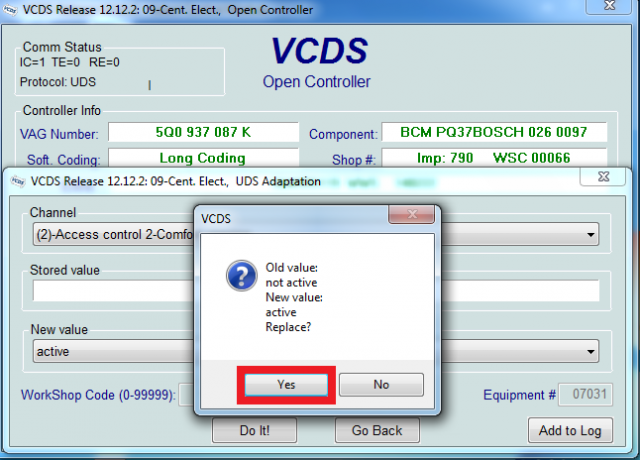Click the Shop #: label

(x=353, y=160)
